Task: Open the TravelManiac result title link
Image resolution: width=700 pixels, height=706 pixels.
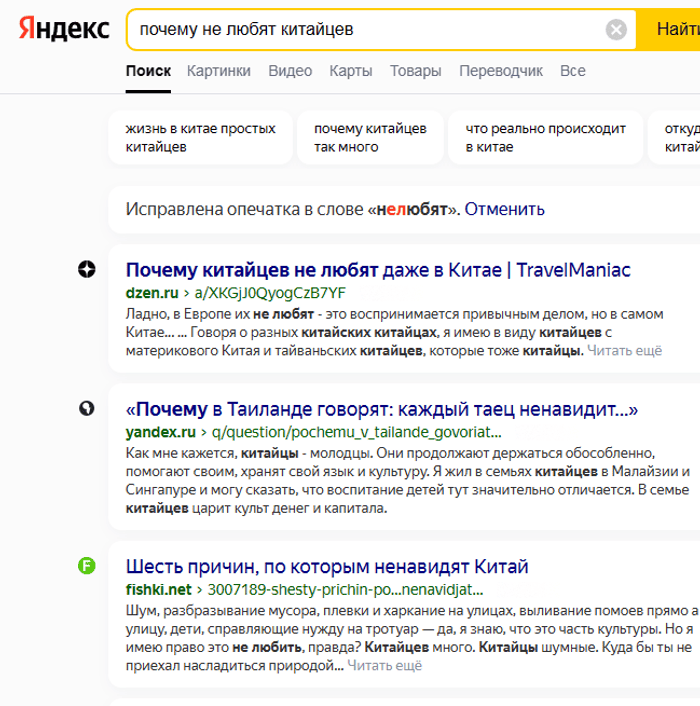Action: (x=378, y=270)
